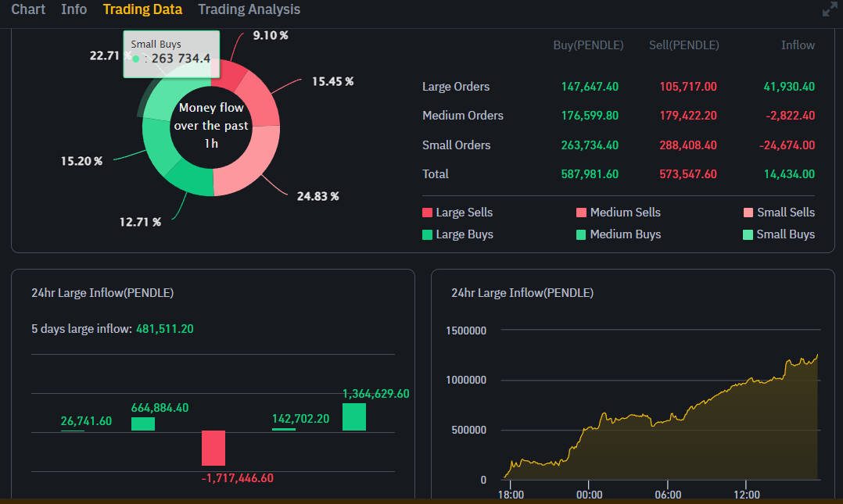
Task: Click the 1500000 y-axis label
Action: coord(466,331)
